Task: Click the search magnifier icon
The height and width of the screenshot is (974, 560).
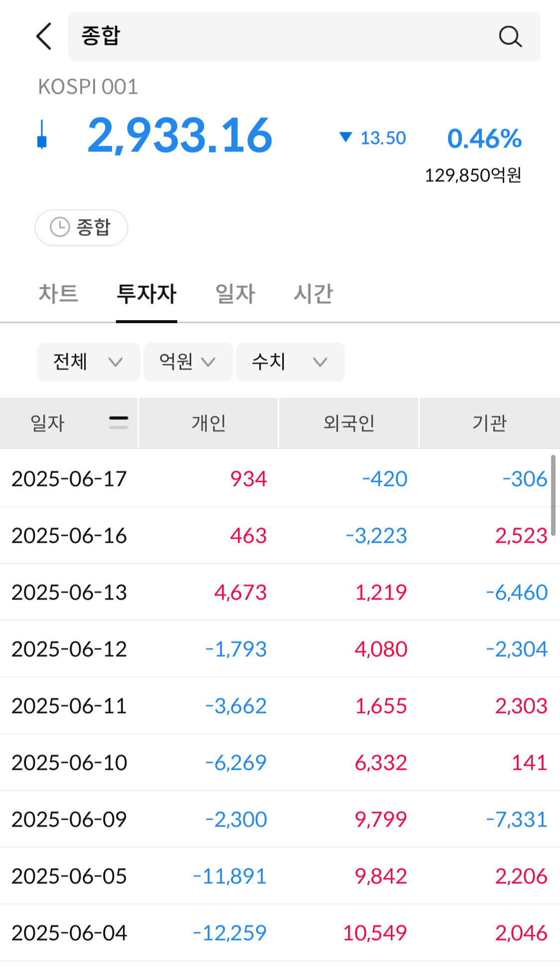Action: pyautogui.click(x=510, y=36)
